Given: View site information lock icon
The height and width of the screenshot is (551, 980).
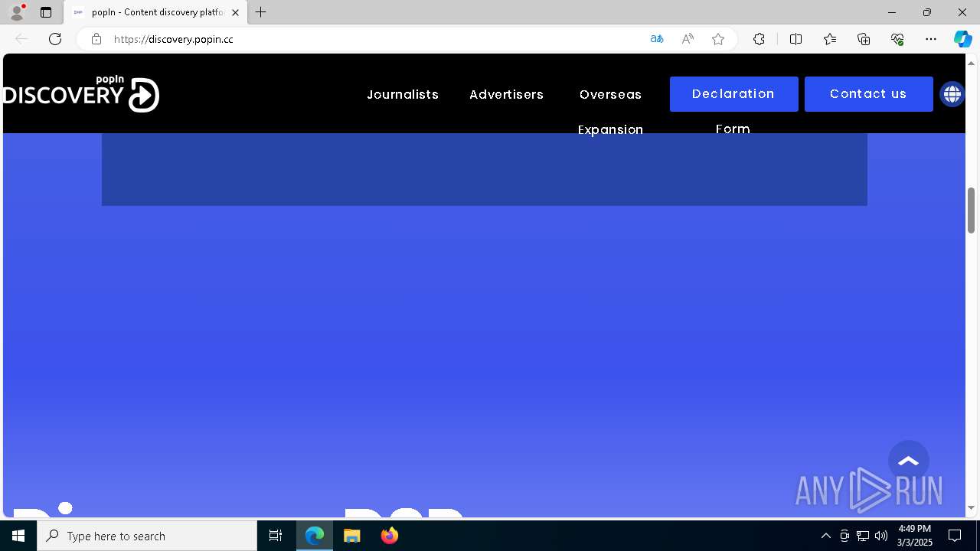Looking at the screenshot, I should point(96,39).
